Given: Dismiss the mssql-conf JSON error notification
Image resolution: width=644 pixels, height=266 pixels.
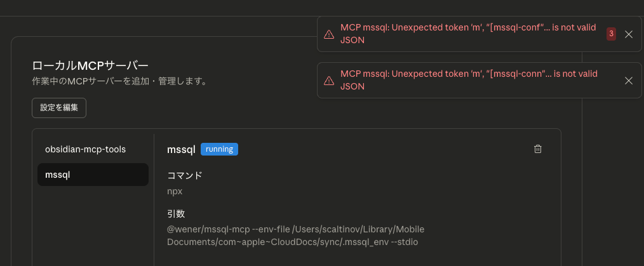Looking at the screenshot, I should click(x=629, y=34).
